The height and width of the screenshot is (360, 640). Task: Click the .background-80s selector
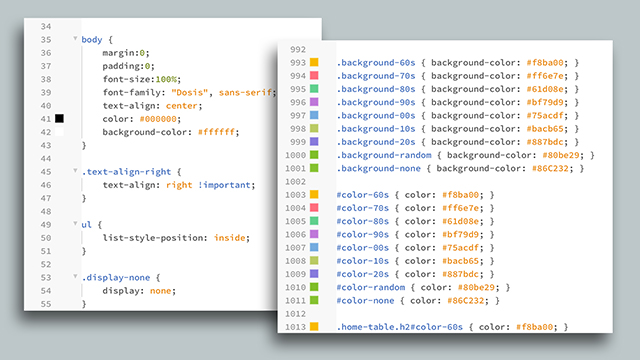coord(376,89)
